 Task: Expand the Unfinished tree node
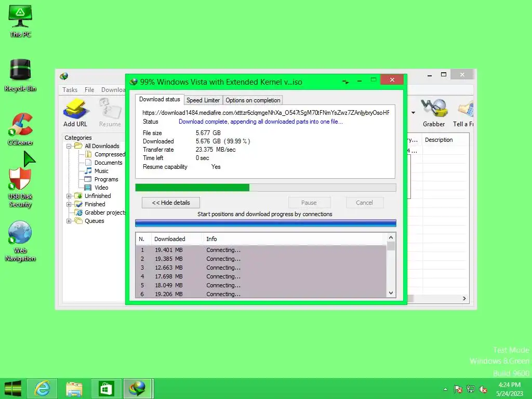69,196
